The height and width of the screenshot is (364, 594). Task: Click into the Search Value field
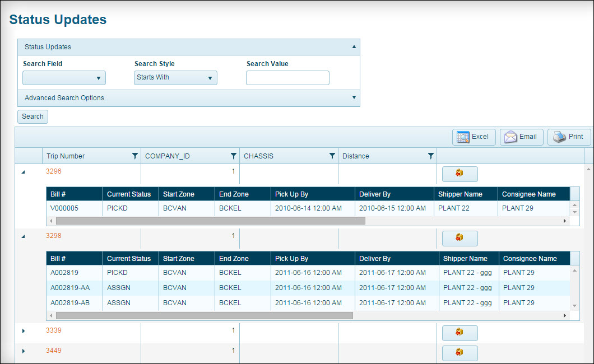tap(287, 78)
